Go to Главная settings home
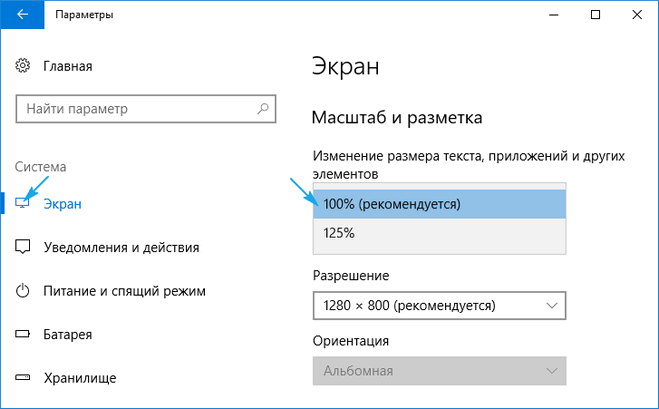The width and height of the screenshot is (659, 409). 67,66
